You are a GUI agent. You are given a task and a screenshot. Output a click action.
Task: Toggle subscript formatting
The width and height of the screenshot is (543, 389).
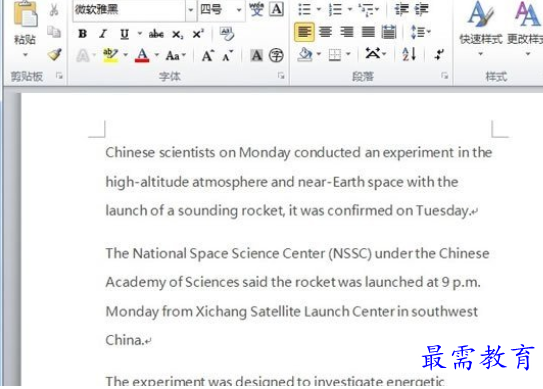pyautogui.click(x=177, y=34)
